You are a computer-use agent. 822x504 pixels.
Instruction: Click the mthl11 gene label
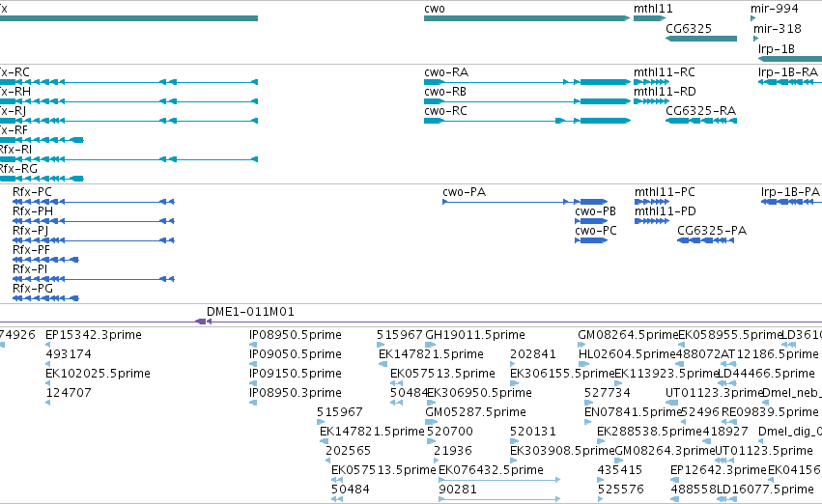[x=653, y=9]
